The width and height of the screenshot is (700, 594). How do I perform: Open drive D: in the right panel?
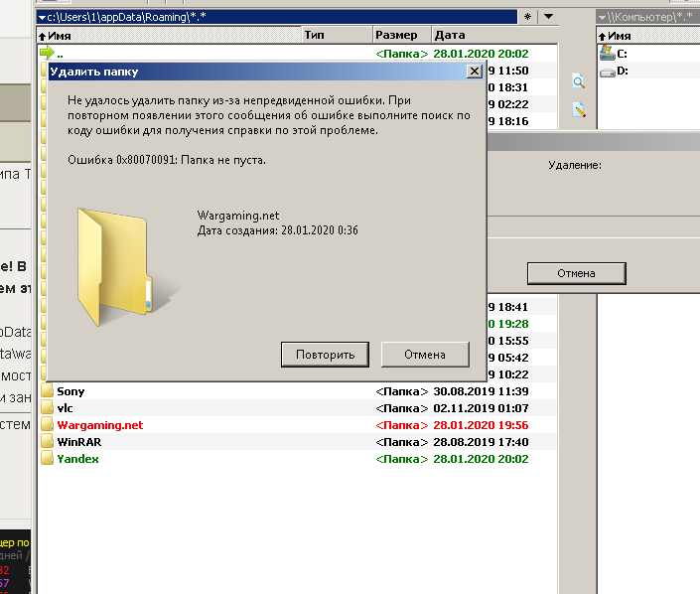(x=614, y=71)
